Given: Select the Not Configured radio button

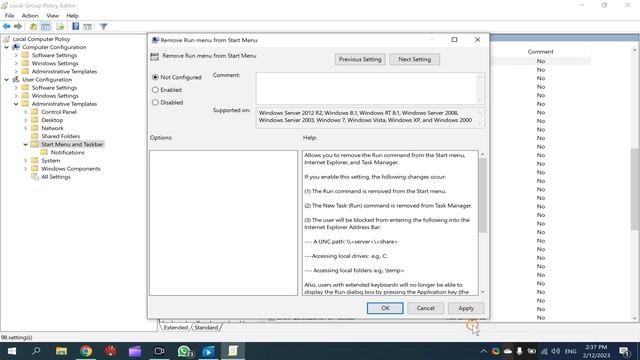Looking at the screenshot, I should [155, 77].
